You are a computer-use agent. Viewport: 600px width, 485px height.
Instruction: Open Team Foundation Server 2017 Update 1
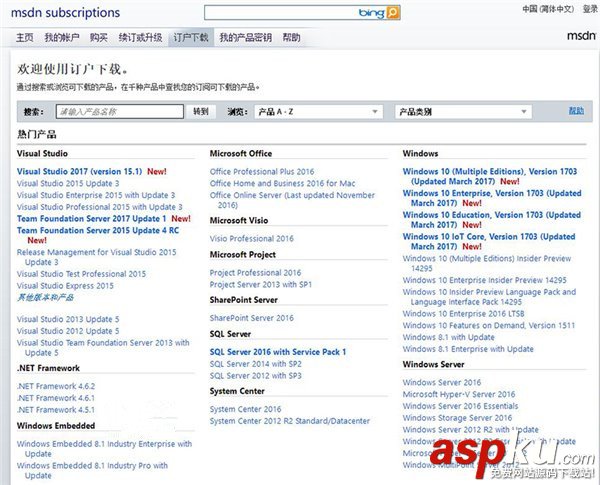[91, 219]
